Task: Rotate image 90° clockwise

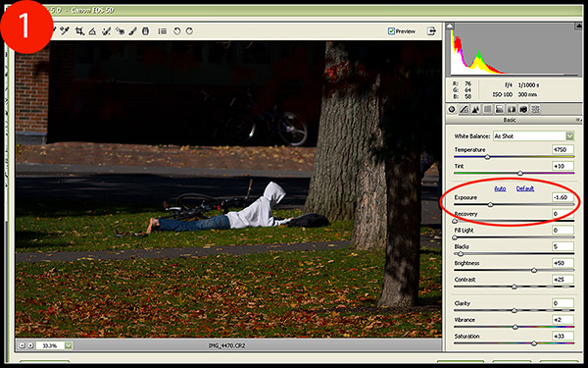Action: [x=189, y=31]
